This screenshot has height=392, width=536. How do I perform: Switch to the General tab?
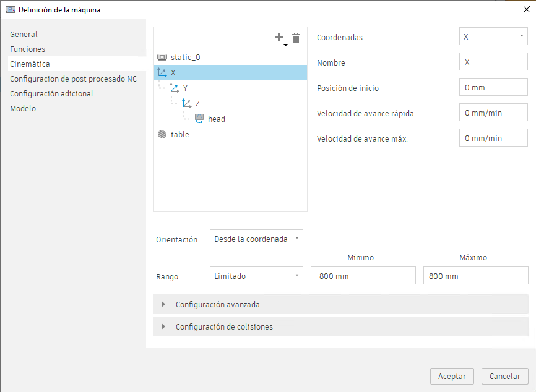click(x=24, y=35)
